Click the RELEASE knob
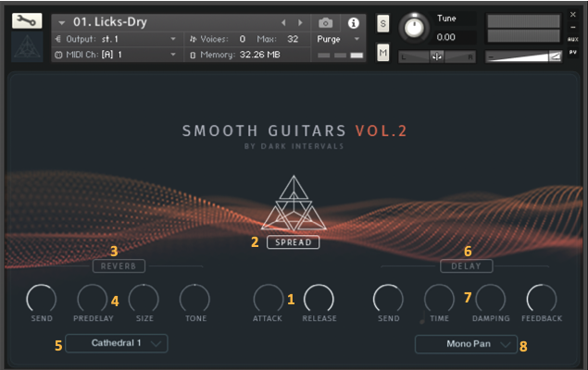Viewport: 588px width, 370px height. (319, 299)
